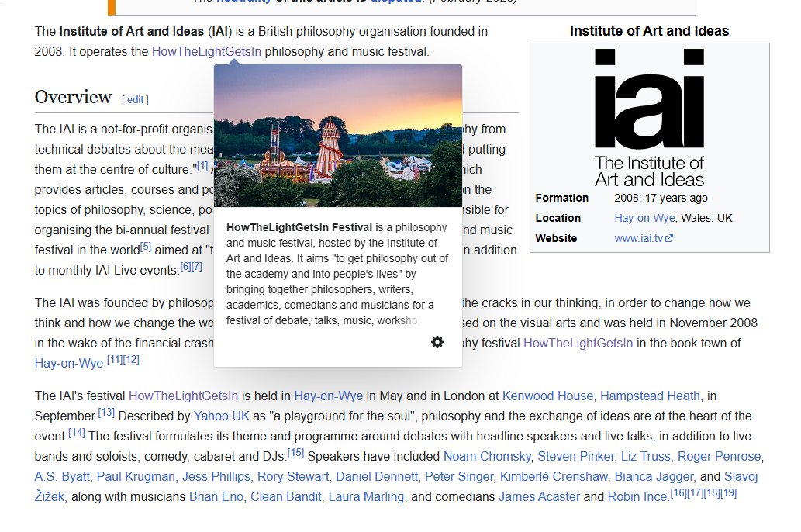Open the Steven Pinker article
Viewport: 801px width, 532px height.
(575, 456)
